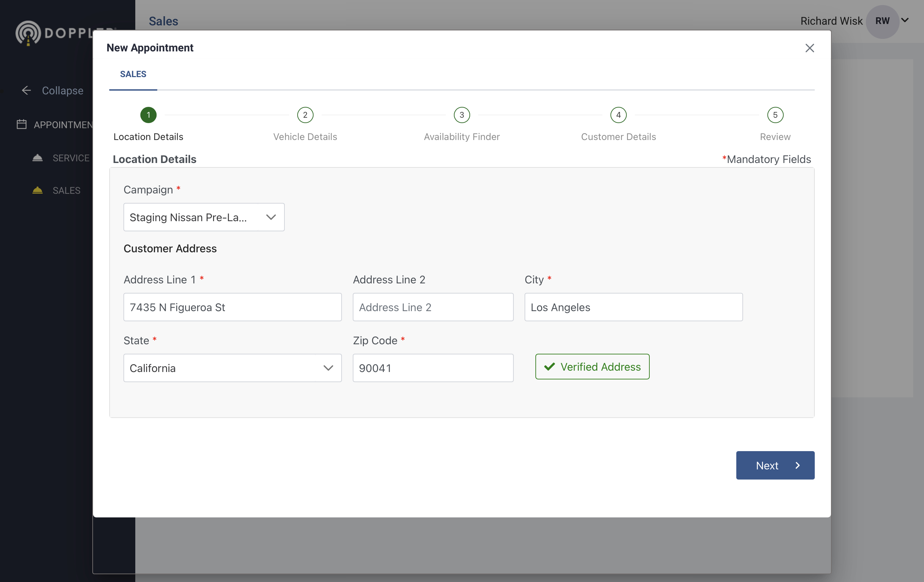The image size is (924, 582).
Task: Select step 4 Customer Details circle
Action: [x=618, y=115]
